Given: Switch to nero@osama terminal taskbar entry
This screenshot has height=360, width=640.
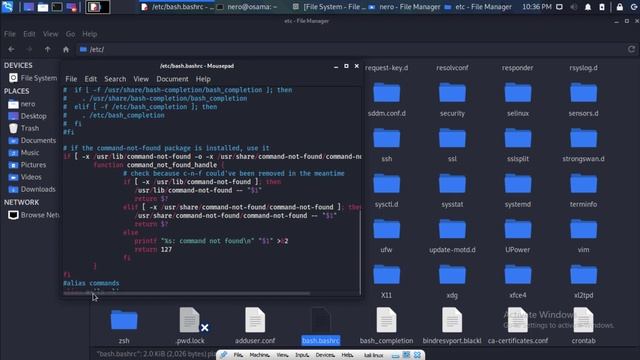Looking at the screenshot, I should click(247, 7).
